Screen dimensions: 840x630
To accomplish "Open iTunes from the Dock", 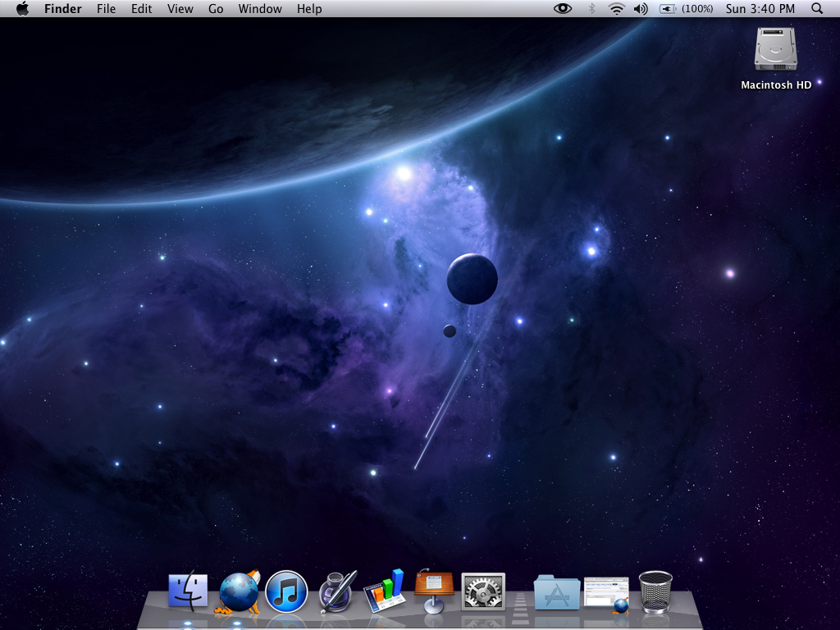I will pyautogui.click(x=286, y=592).
